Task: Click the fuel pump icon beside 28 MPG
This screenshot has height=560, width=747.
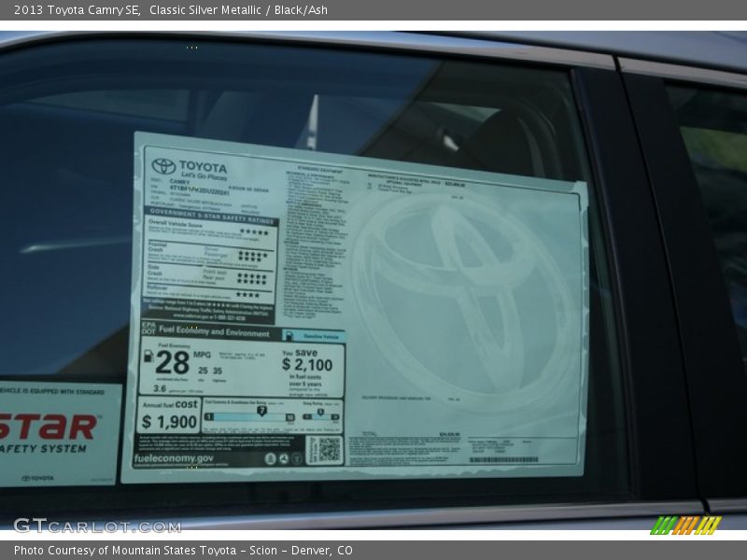Action: pyautogui.click(x=148, y=357)
